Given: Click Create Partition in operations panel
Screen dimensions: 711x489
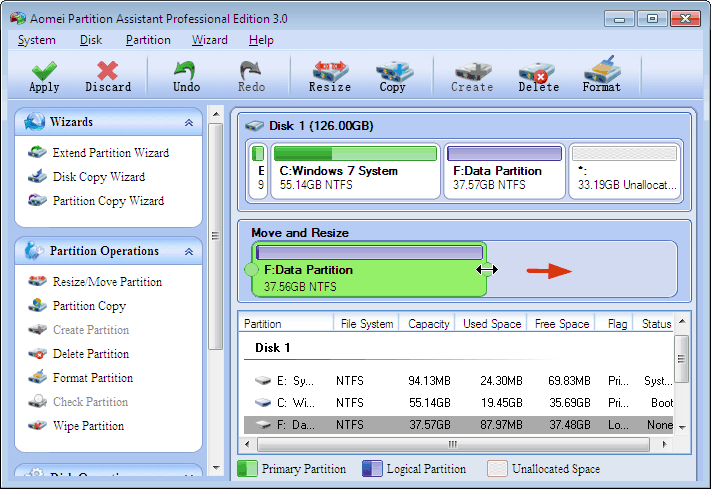Looking at the screenshot, I should [91, 330].
